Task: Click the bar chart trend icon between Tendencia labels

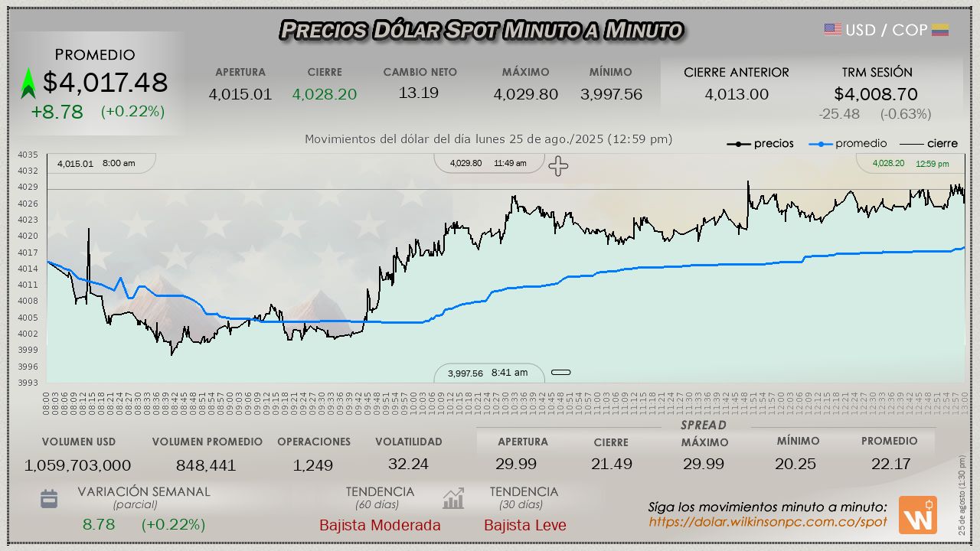Action: point(453,499)
